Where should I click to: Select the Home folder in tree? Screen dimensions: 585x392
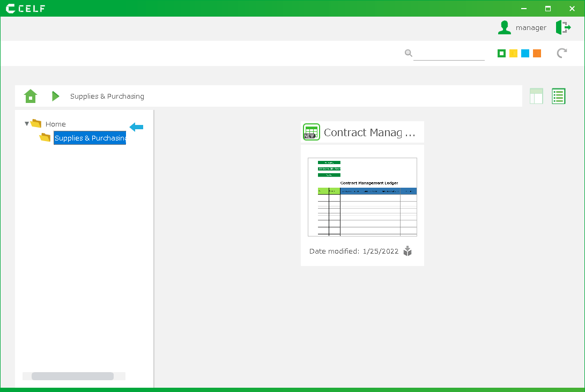click(55, 124)
